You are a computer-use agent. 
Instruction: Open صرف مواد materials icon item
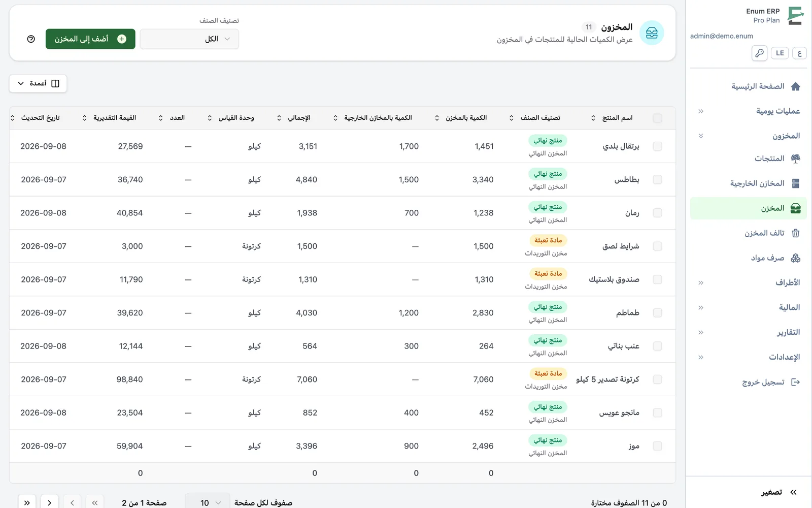pyautogui.click(x=795, y=258)
